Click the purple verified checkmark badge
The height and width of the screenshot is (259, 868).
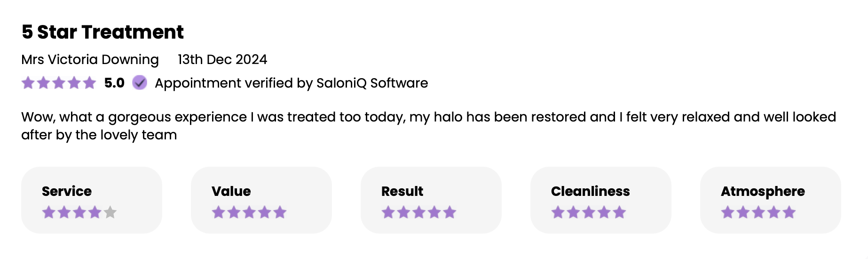pos(140,83)
